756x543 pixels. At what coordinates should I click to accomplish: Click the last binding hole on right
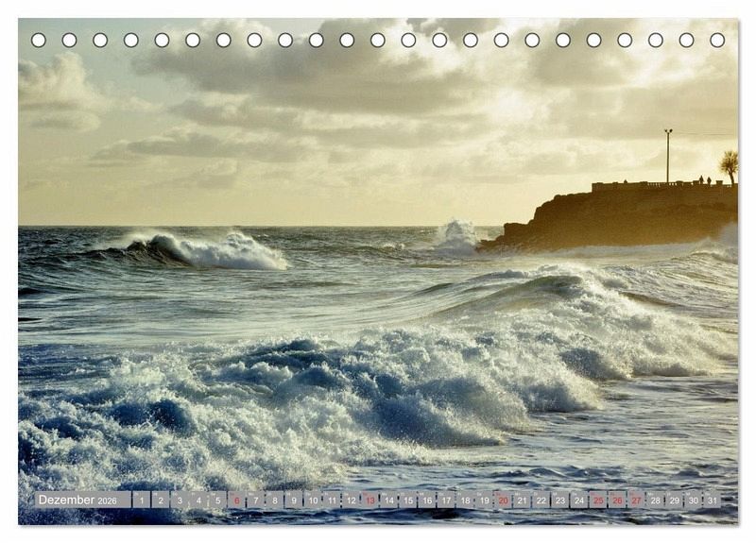point(717,40)
